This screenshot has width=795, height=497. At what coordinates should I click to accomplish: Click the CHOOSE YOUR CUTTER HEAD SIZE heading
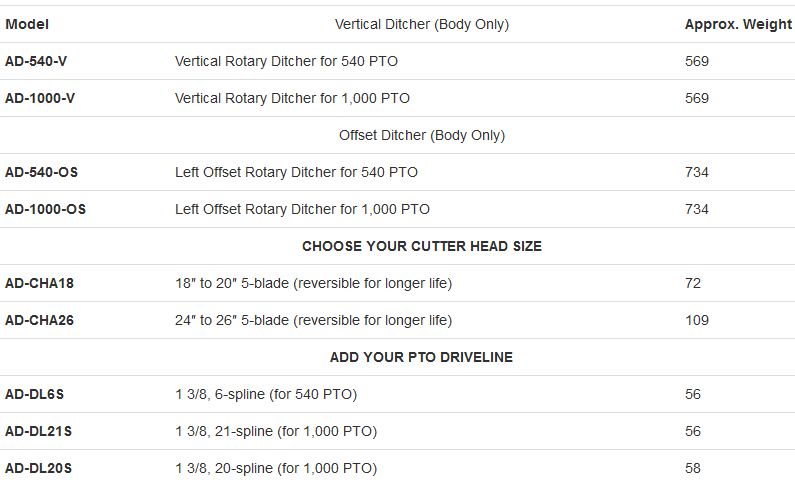pyautogui.click(x=422, y=246)
